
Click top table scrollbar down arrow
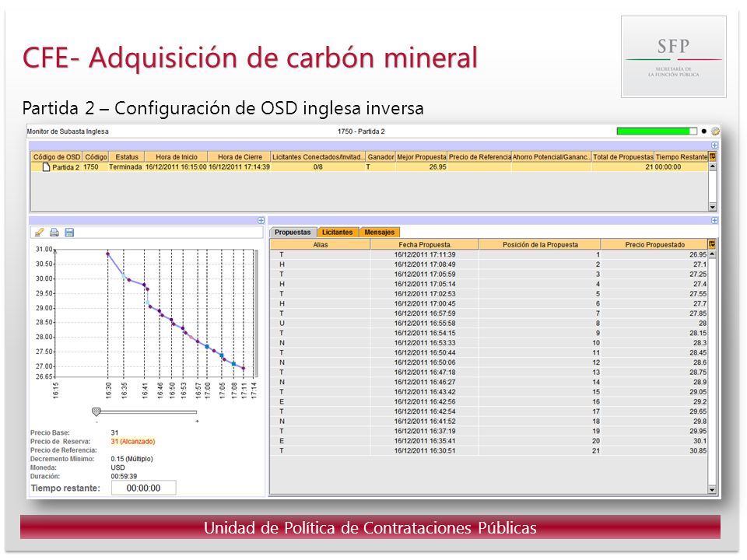click(x=713, y=207)
